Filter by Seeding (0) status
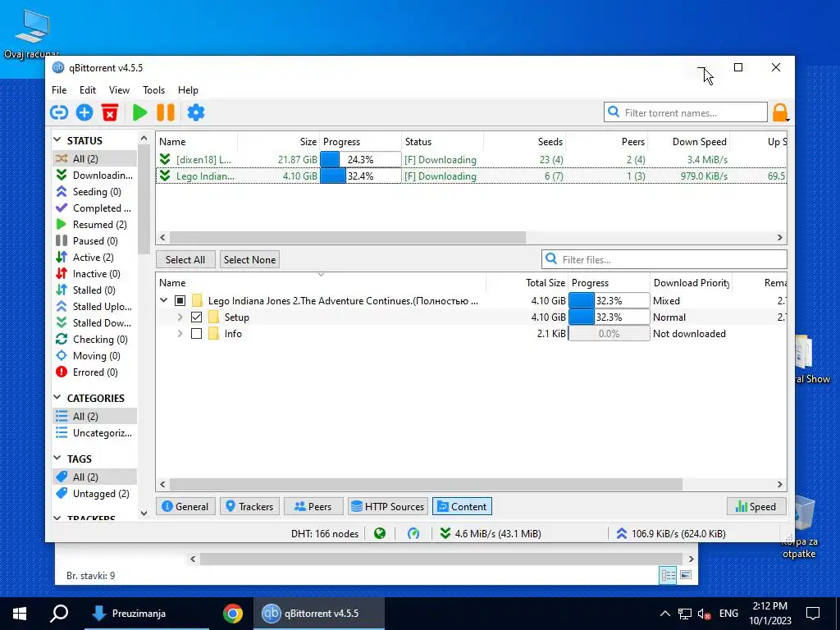840x630 pixels. [x=94, y=192]
